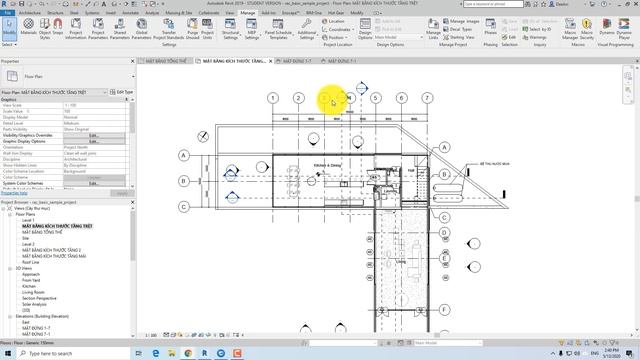The width and height of the screenshot is (640, 360).
Task: Click the Windows Start button
Action: pos(8,353)
